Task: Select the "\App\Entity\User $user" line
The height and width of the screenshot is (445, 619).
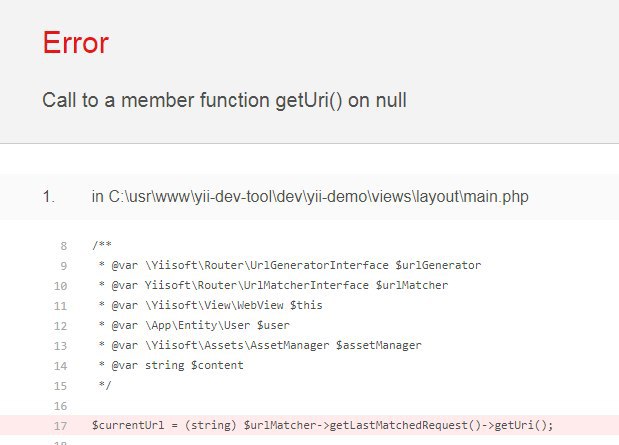Action: pos(194,325)
